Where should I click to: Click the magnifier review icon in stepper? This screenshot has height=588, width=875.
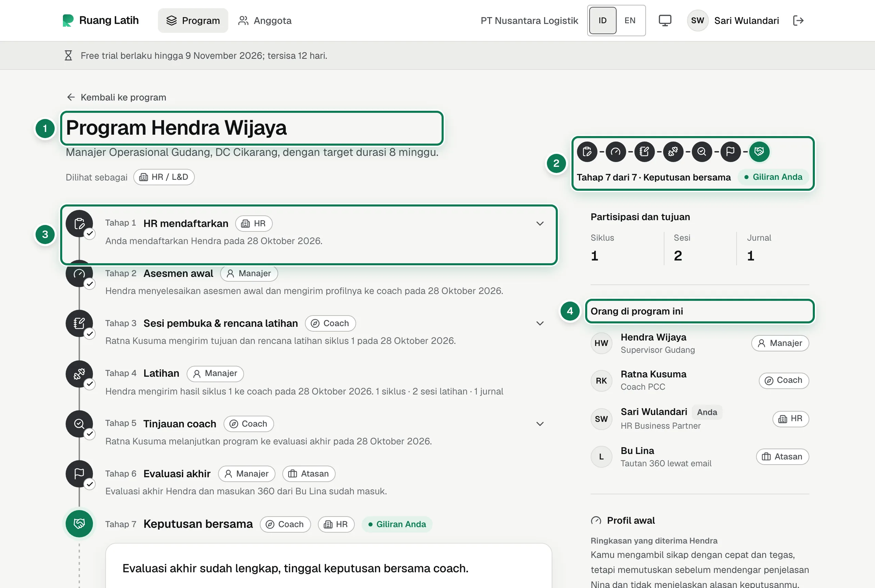point(702,151)
